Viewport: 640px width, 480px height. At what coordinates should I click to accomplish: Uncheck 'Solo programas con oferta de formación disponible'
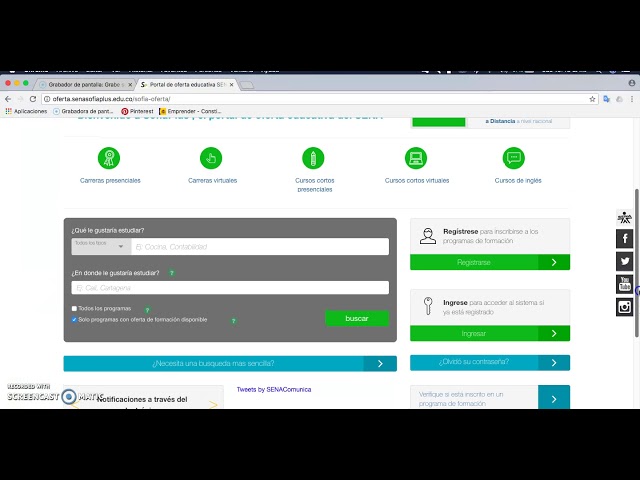tap(74, 320)
